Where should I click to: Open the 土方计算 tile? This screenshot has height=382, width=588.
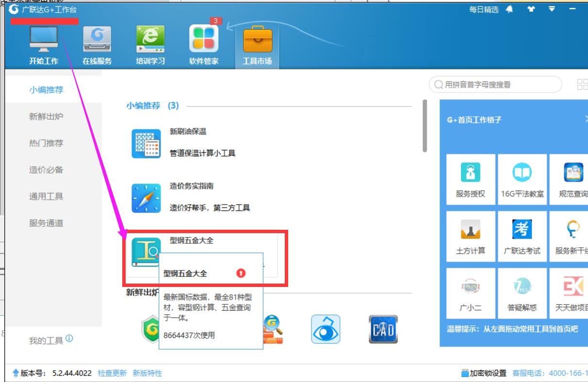471,237
